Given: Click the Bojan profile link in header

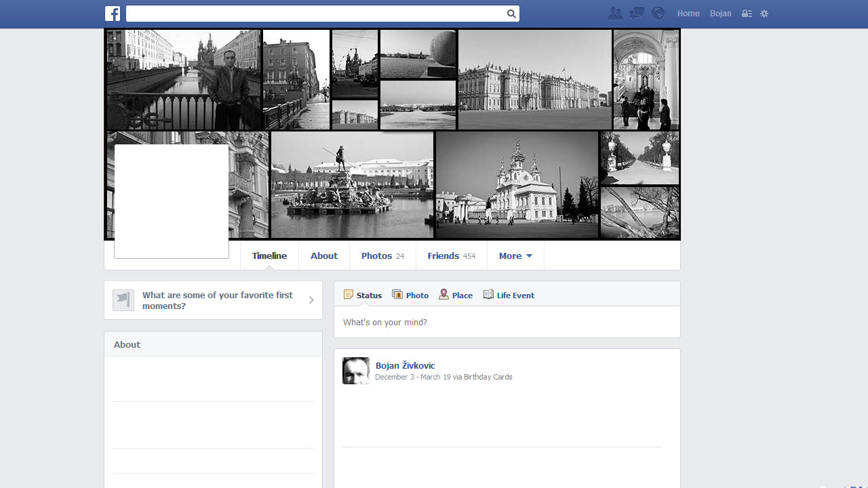Looking at the screenshot, I should [x=720, y=14].
